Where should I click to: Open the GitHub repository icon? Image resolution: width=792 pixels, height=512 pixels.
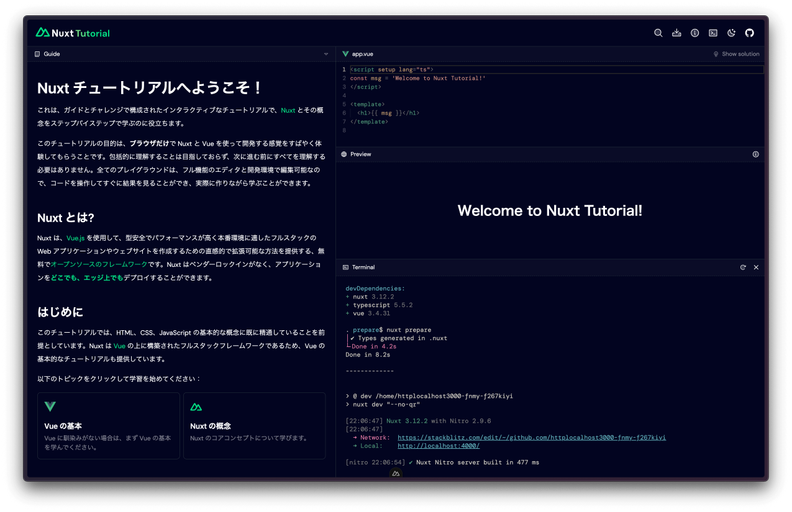749,33
